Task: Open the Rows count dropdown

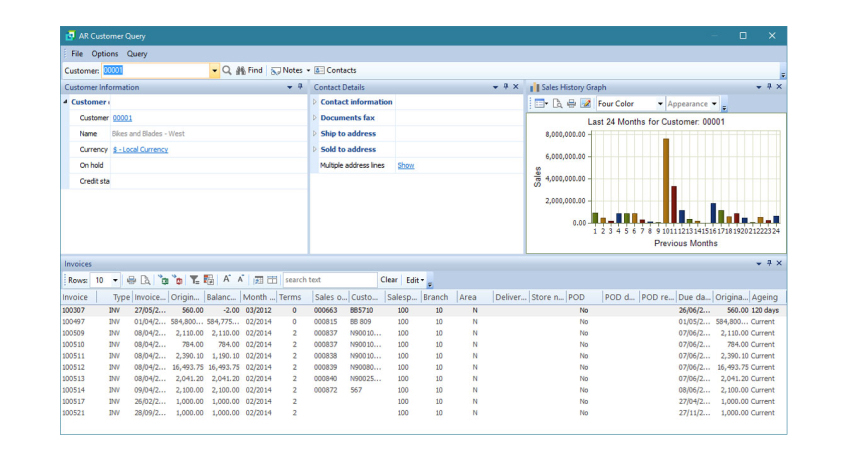Action: [x=115, y=280]
